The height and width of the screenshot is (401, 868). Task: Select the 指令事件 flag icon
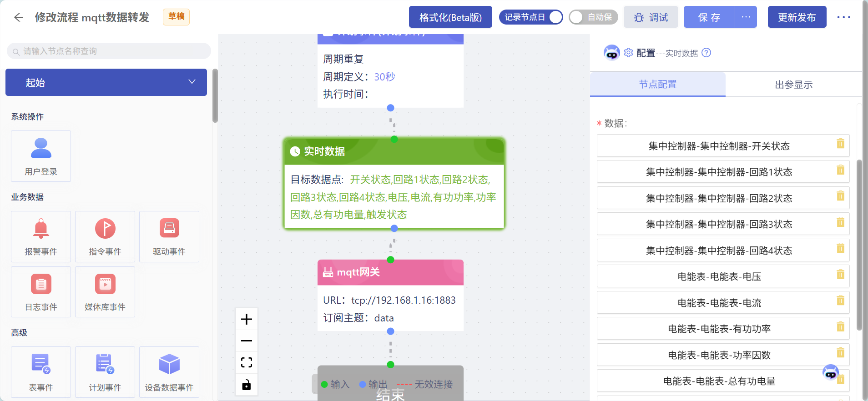[105, 228]
